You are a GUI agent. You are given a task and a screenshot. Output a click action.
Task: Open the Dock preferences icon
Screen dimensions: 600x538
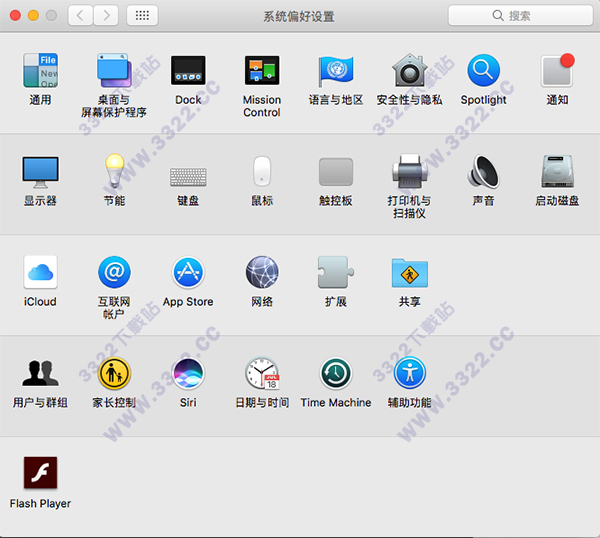[188, 70]
